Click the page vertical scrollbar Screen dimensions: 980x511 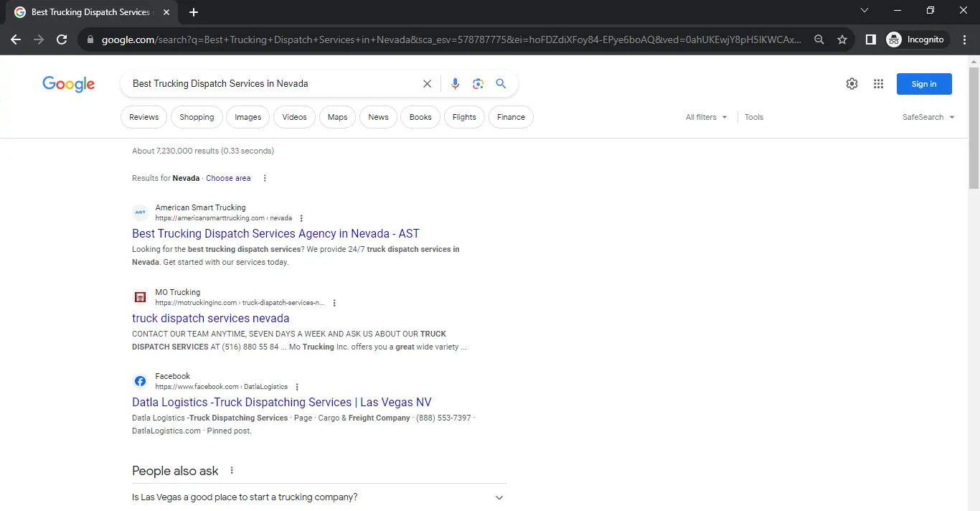[974, 129]
